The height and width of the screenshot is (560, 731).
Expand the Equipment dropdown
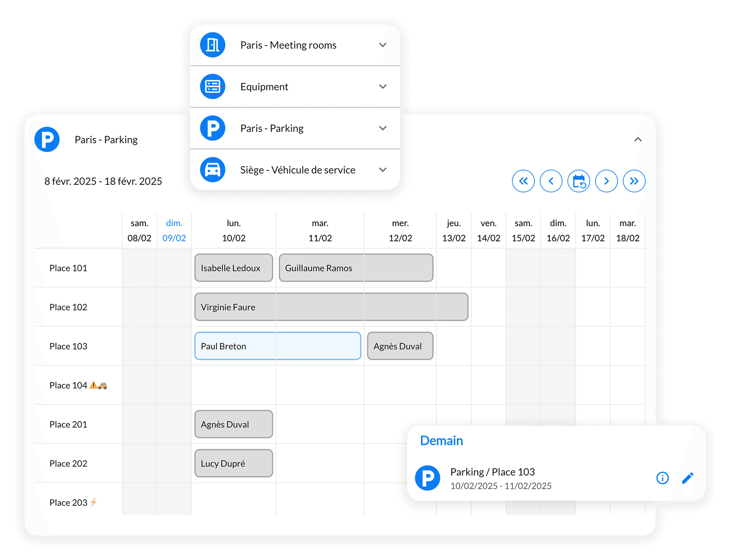point(382,86)
